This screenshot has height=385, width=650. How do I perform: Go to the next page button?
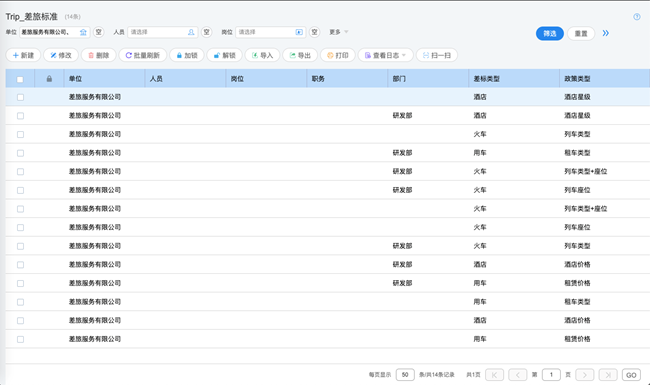click(585, 375)
